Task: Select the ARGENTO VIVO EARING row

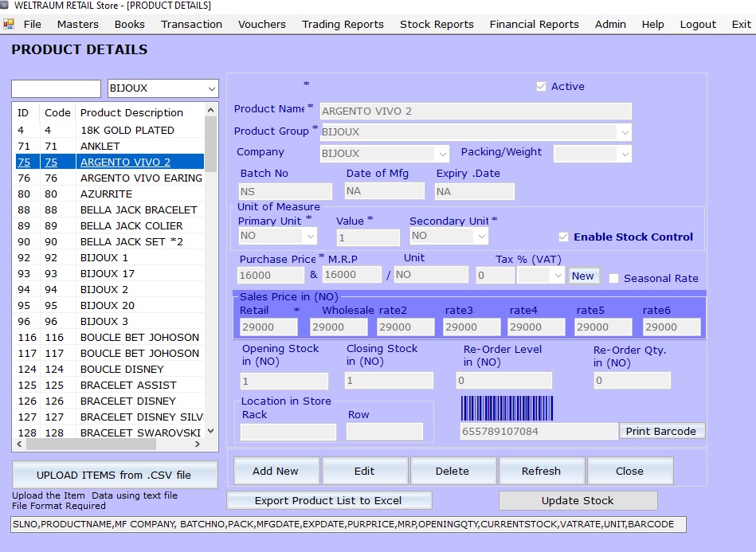Action: (110, 178)
